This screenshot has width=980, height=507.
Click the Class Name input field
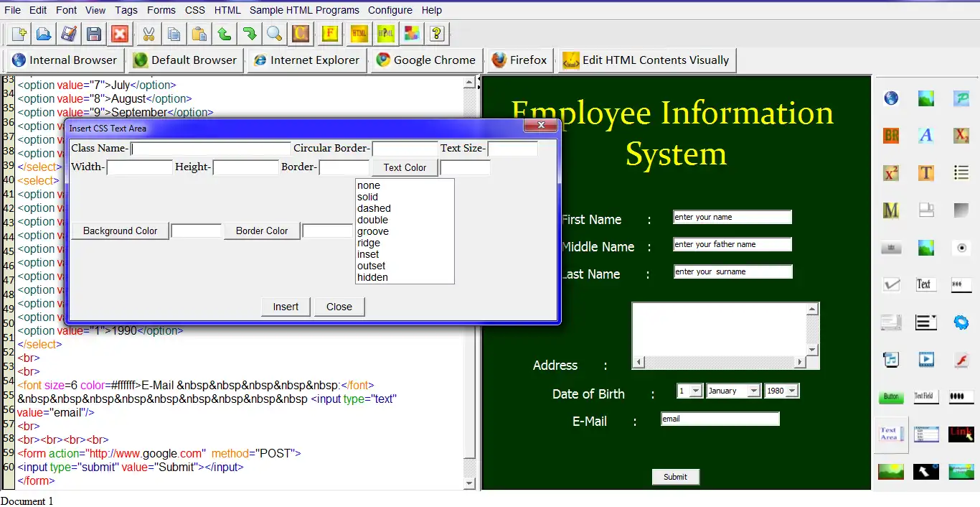211,149
